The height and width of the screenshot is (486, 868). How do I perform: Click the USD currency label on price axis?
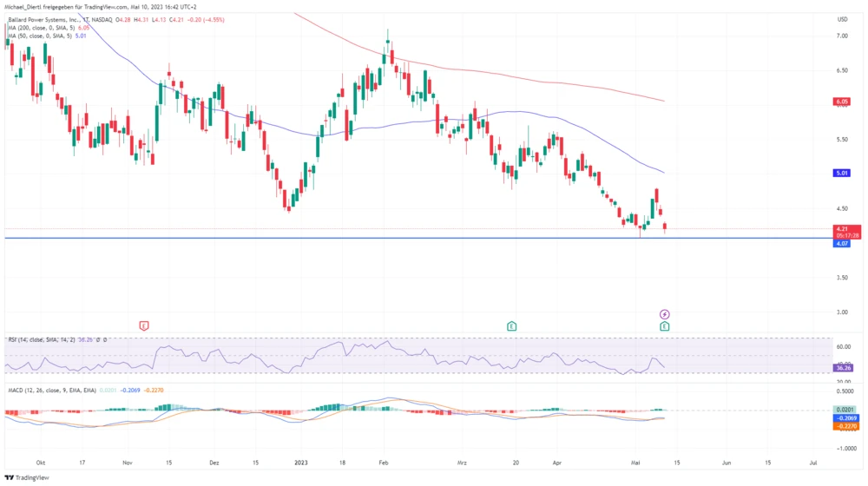tap(842, 19)
